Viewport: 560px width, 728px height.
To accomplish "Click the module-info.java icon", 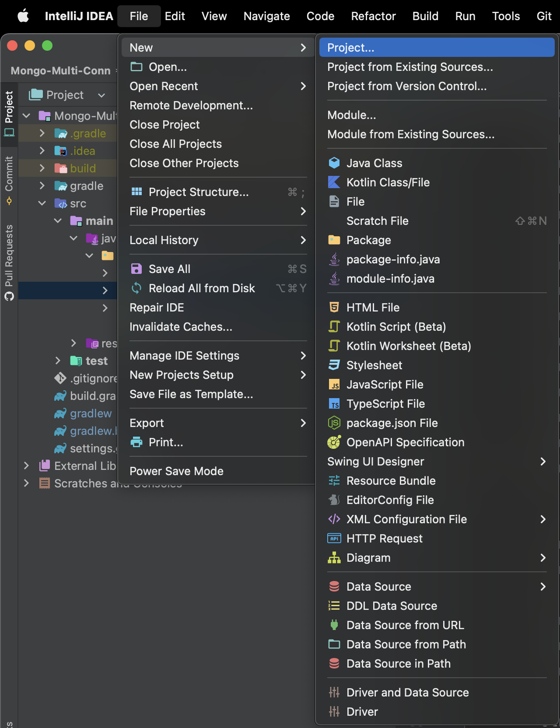I will (334, 279).
